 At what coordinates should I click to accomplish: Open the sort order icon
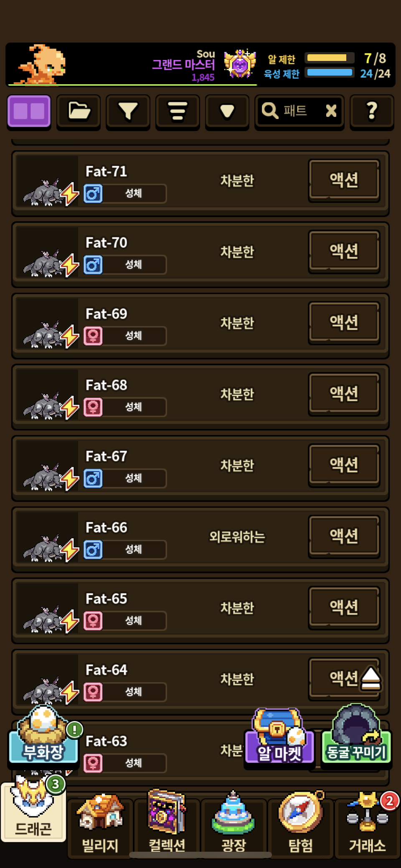178,111
